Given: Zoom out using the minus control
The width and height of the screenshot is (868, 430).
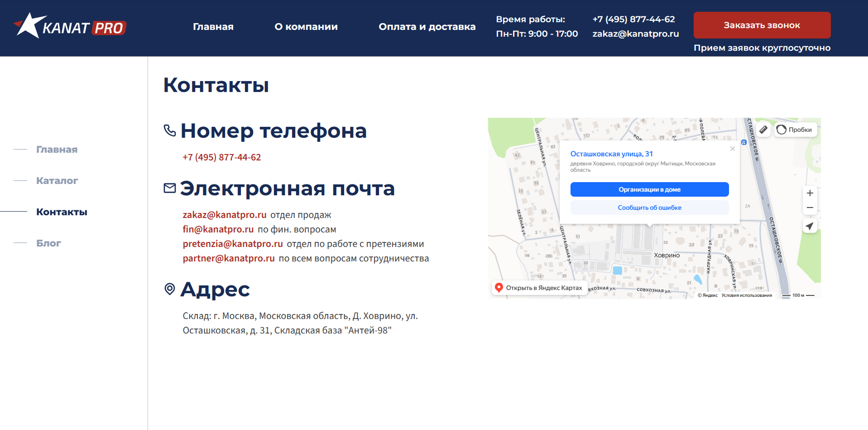Looking at the screenshot, I should [x=810, y=208].
